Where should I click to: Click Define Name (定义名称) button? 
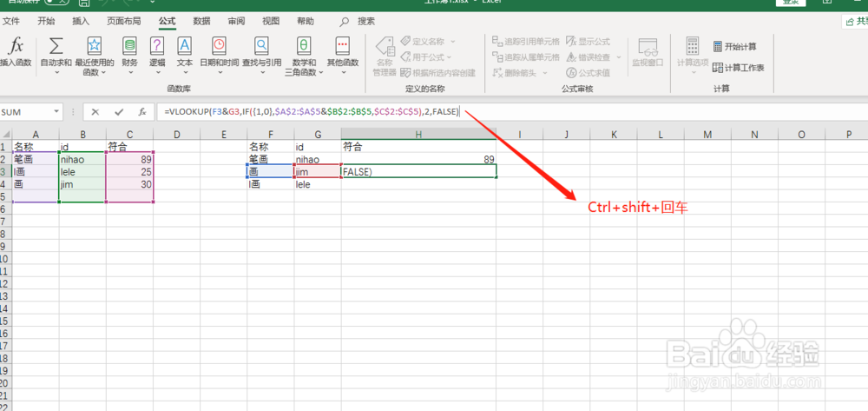click(423, 42)
